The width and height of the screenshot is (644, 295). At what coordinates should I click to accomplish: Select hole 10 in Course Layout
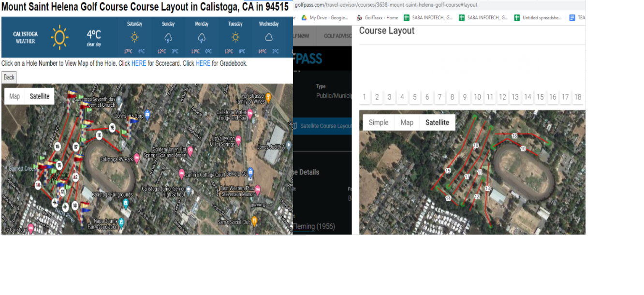477,97
